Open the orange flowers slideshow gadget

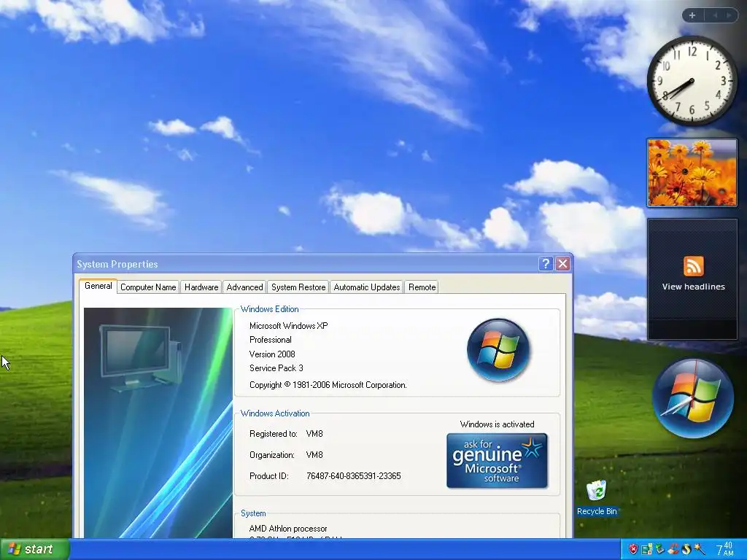(x=692, y=172)
